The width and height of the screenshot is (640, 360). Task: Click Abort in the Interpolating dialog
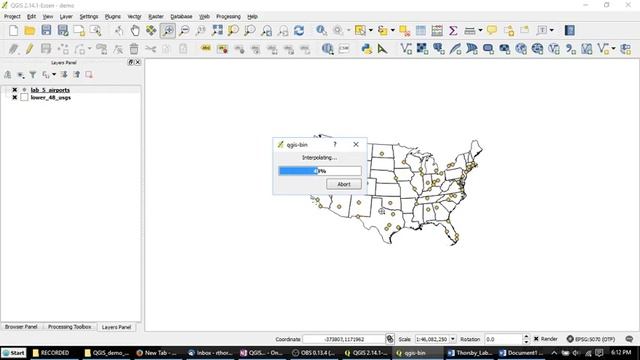[x=344, y=184]
